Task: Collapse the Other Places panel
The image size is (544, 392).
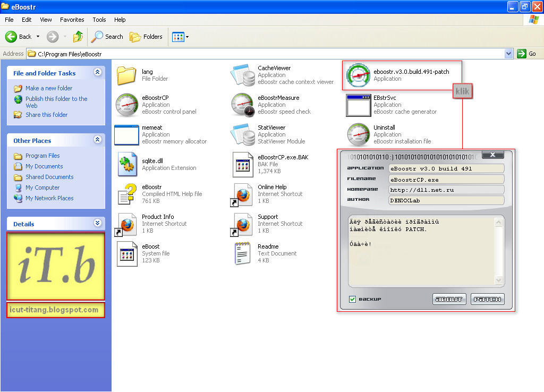Action: coord(98,140)
